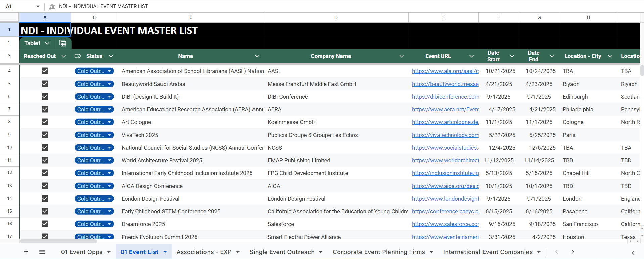Toggle Reached Out checkbox for Art Cologne
The image size is (644, 259).
tap(45, 122)
